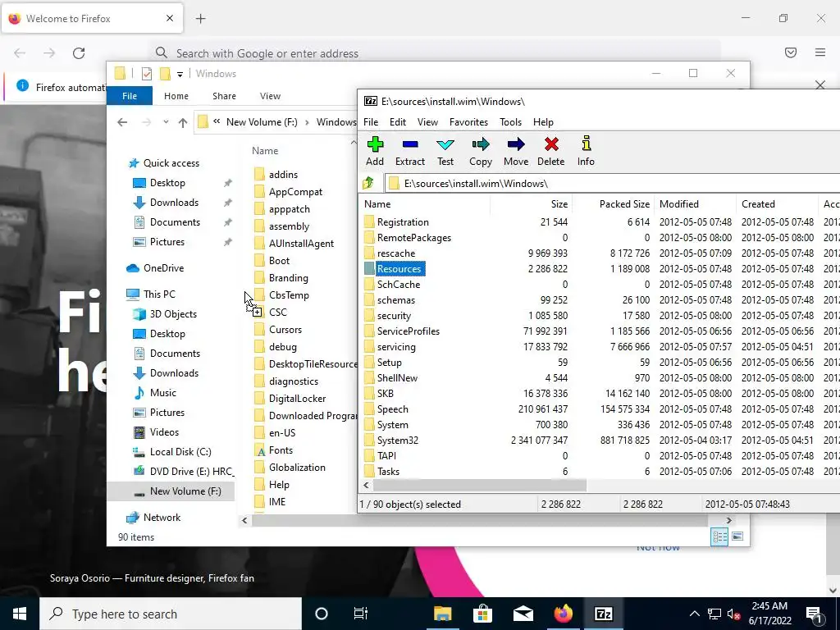This screenshot has height=630, width=840.
Task: Click the 7-Zip path address field
Action: coord(612,183)
